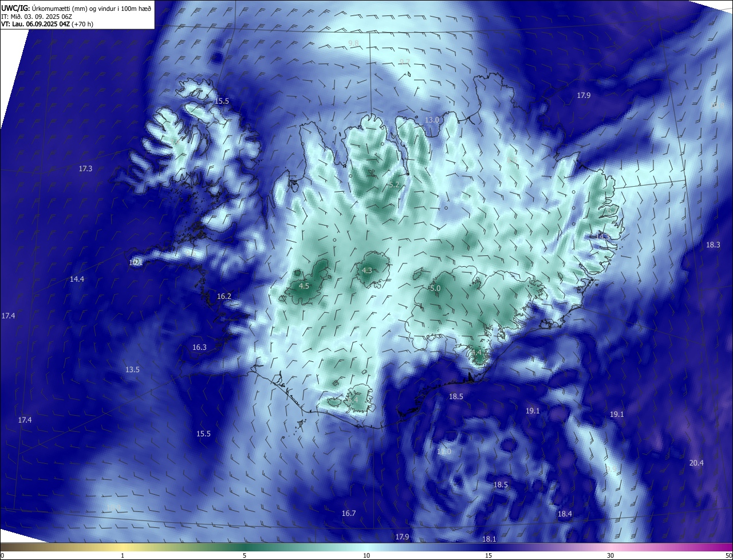Viewport: 733px width, 560px height.
Task: Click the 20.4 value label
Action: [696, 463]
